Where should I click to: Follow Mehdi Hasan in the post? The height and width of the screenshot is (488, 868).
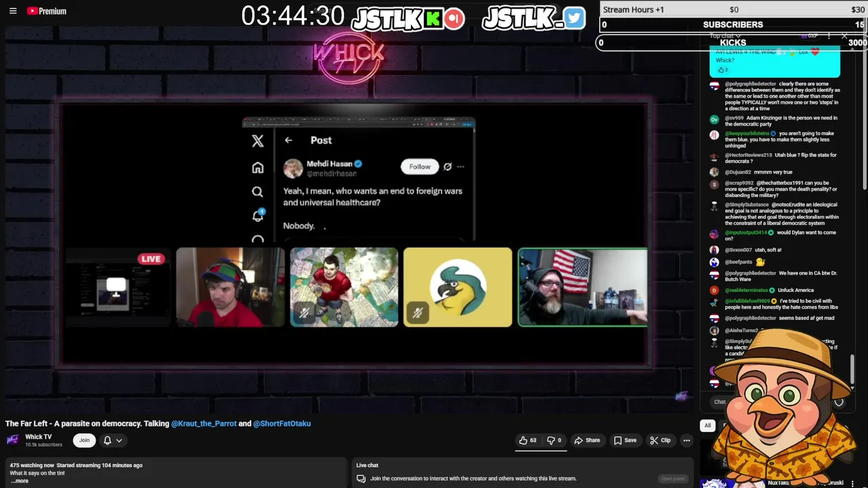[x=420, y=167]
